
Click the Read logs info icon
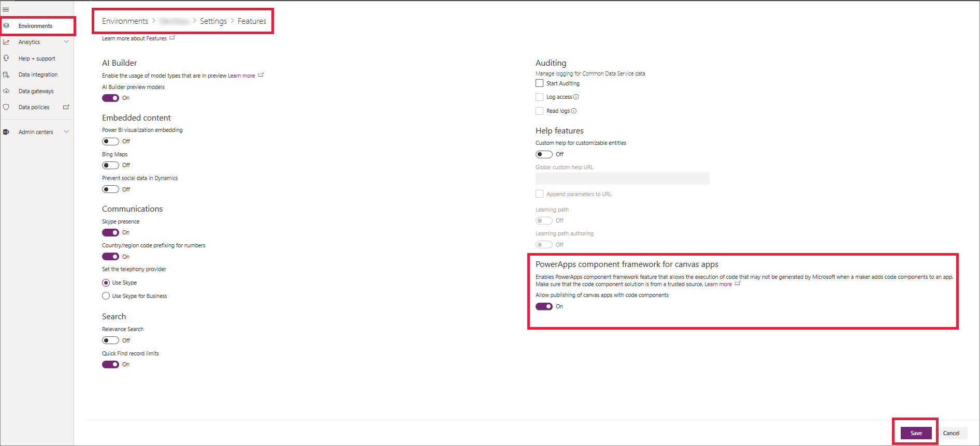574,111
